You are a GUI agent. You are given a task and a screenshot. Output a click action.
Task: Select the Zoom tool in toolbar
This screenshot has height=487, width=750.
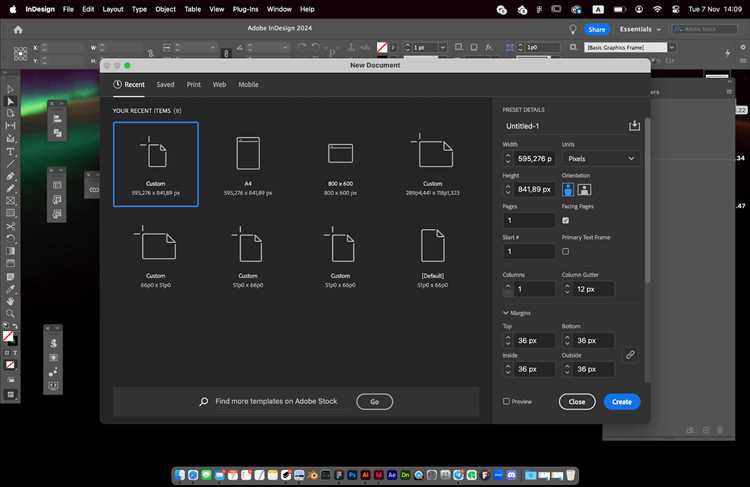(10, 313)
